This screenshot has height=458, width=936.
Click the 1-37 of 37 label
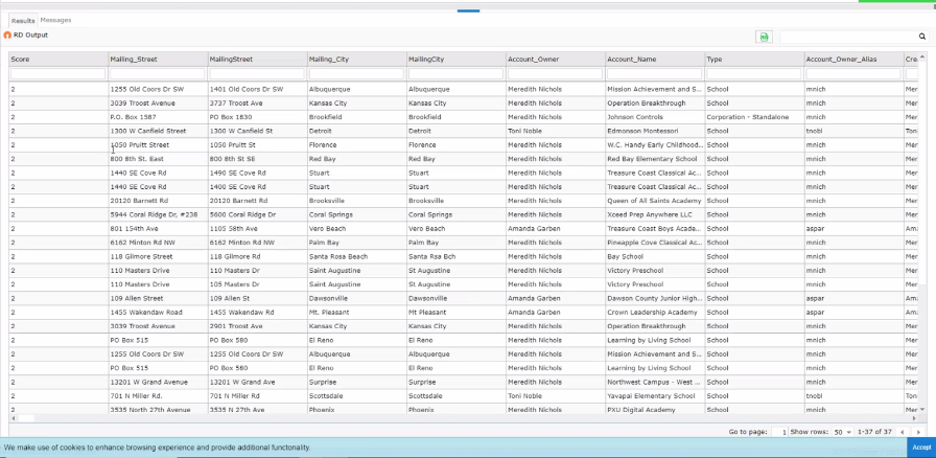(874, 432)
